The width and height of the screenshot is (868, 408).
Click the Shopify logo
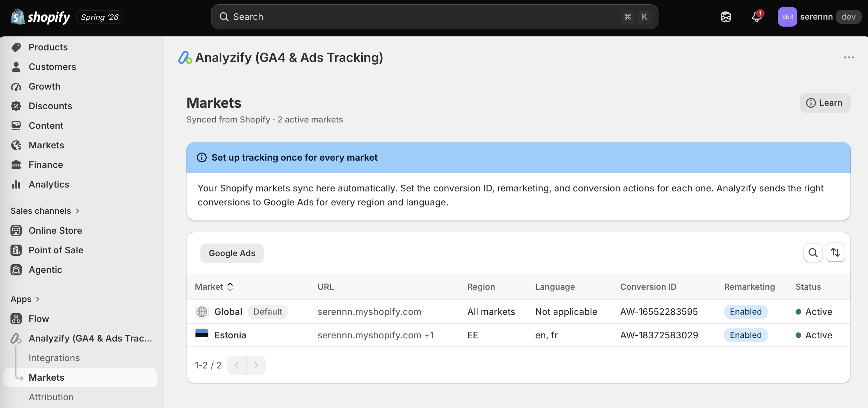pyautogui.click(x=40, y=17)
